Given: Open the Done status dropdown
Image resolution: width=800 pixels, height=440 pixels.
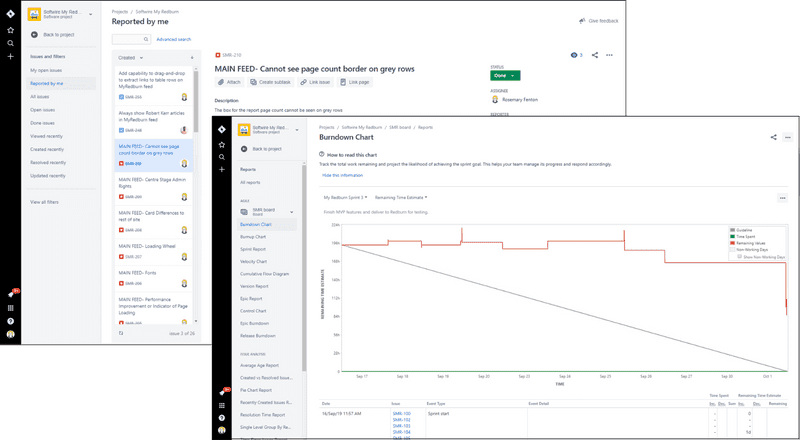Looking at the screenshot, I should [x=505, y=75].
